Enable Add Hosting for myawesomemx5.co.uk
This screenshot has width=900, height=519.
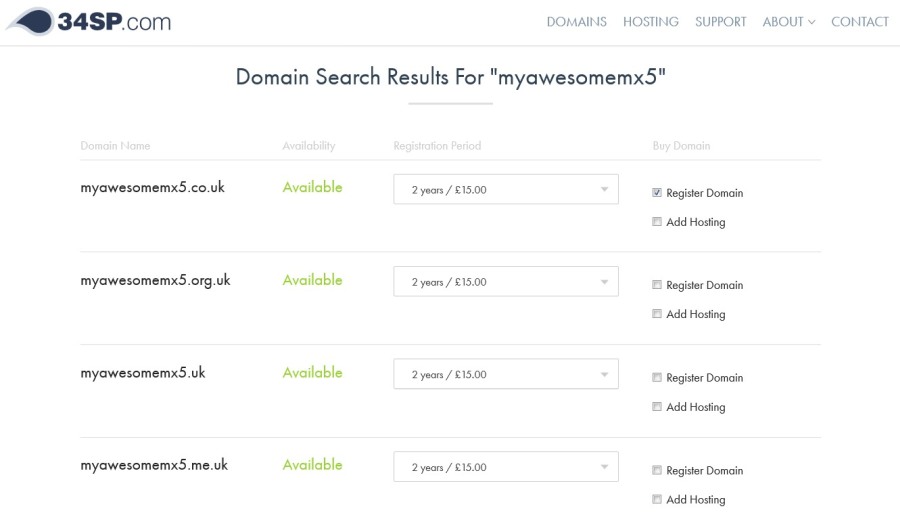tap(657, 222)
